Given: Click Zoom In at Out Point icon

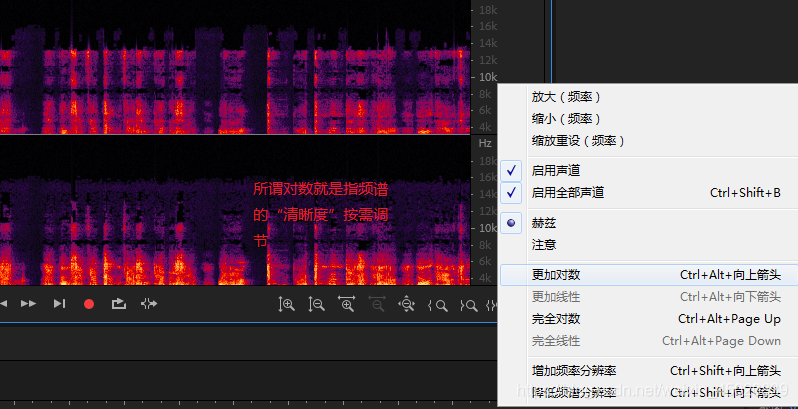Looking at the screenshot, I should (469, 305).
